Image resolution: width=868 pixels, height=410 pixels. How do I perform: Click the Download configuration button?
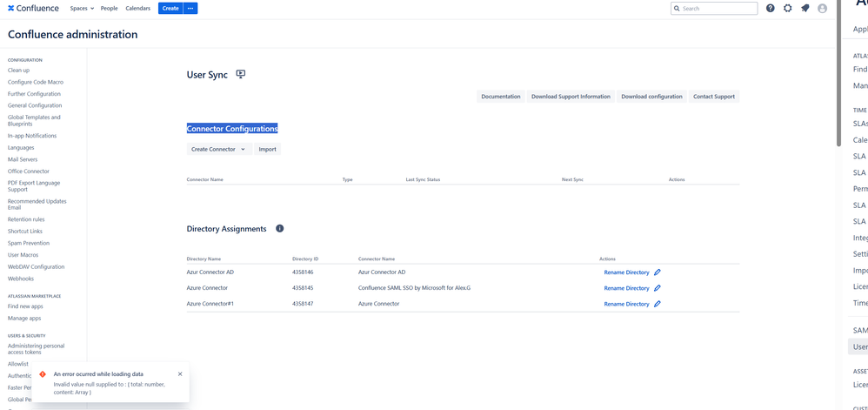pos(651,97)
